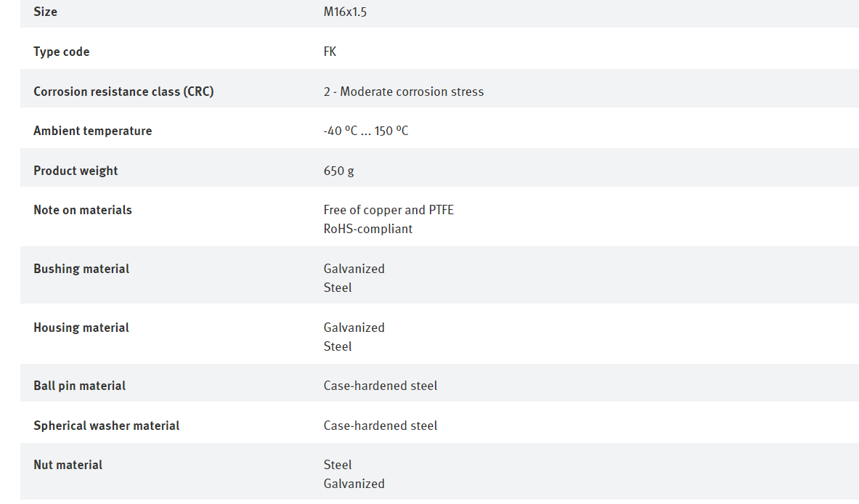859x504 pixels.
Task: Click the RoHS-compliant text
Action: (367, 229)
